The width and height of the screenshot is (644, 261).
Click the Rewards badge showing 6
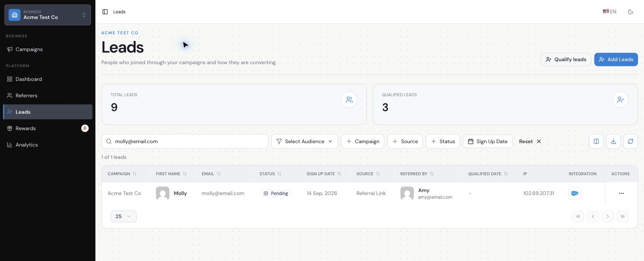85,128
